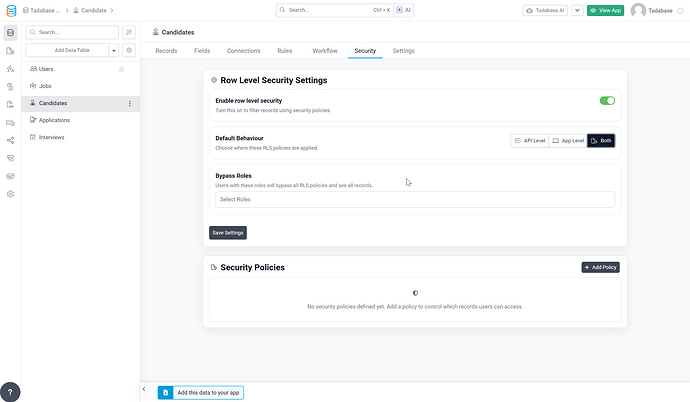Switch to the Workflow tab

pos(325,51)
